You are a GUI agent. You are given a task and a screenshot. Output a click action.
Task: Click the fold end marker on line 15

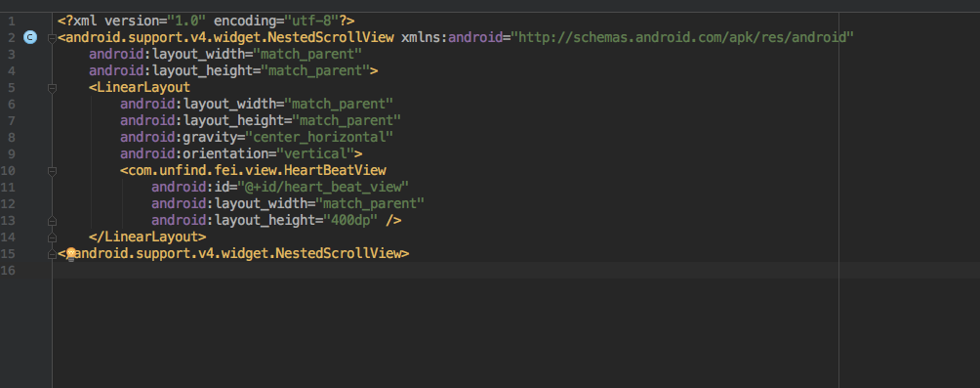click(x=52, y=254)
